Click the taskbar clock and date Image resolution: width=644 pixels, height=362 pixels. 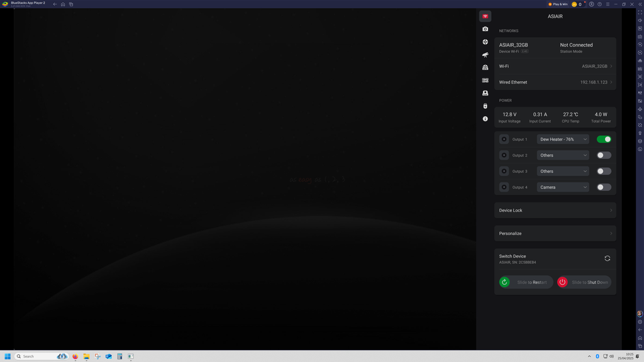626,356
